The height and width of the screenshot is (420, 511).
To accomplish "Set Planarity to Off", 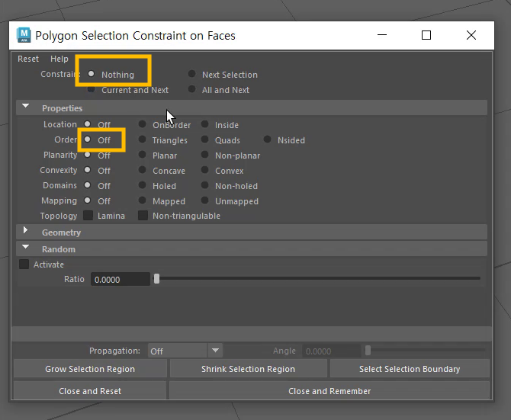I will tap(87, 155).
